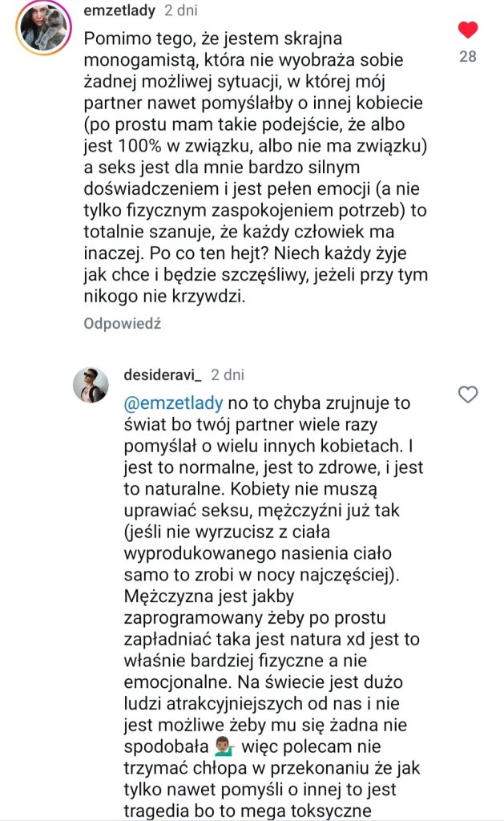Open the desideravi_ username link

pyautogui.click(x=164, y=374)
